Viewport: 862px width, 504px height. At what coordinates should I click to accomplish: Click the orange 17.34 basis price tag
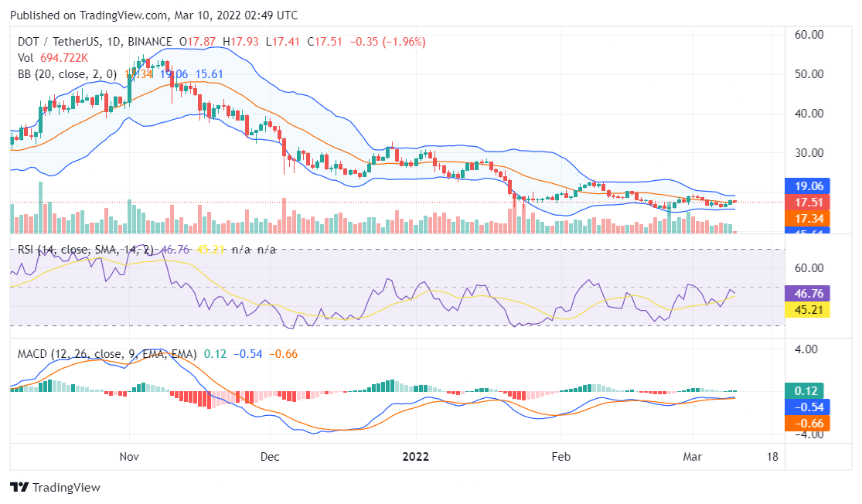[807, 220]
